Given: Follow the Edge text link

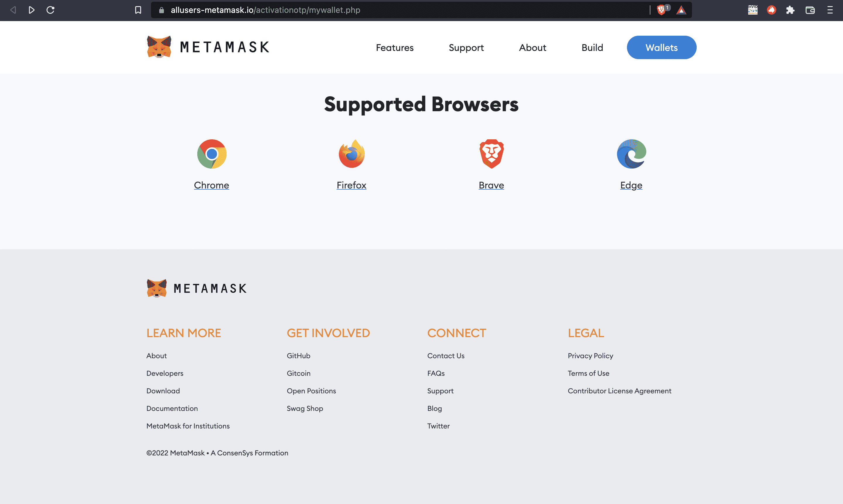Looking at the screenshot, I should coord(631,186).
